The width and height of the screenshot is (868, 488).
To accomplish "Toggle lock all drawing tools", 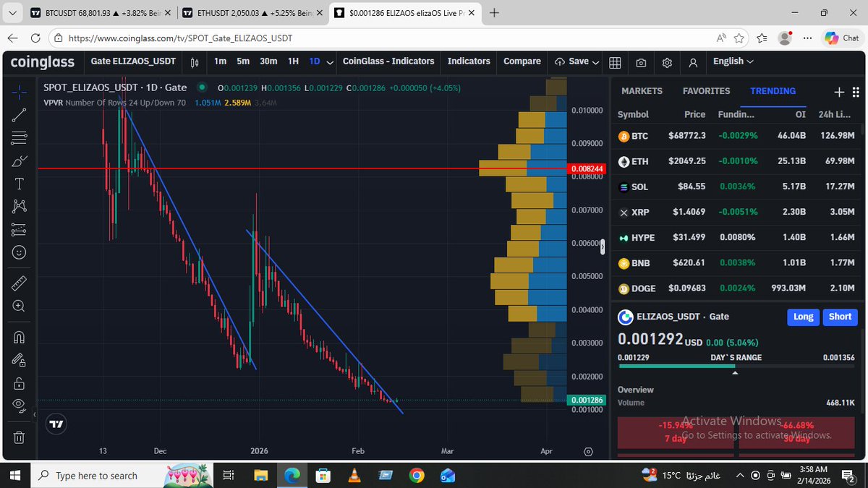I will (20, 382).
